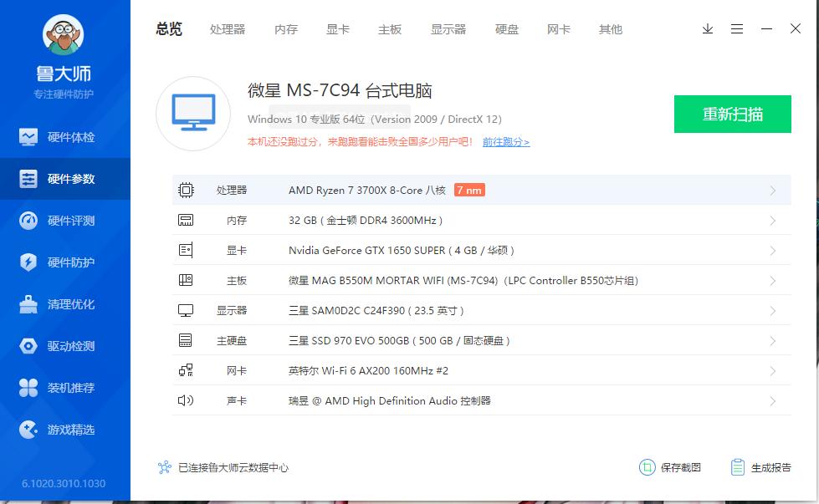819x504 pixels.
Task: Click the 微星 MS-7C94 台式电脑 title
Action: [340, 91]
